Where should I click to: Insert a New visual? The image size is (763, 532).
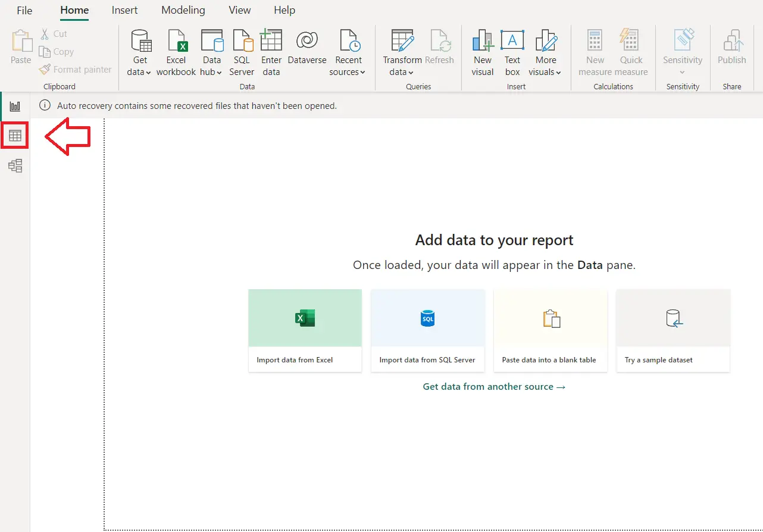tap(483, 52)
